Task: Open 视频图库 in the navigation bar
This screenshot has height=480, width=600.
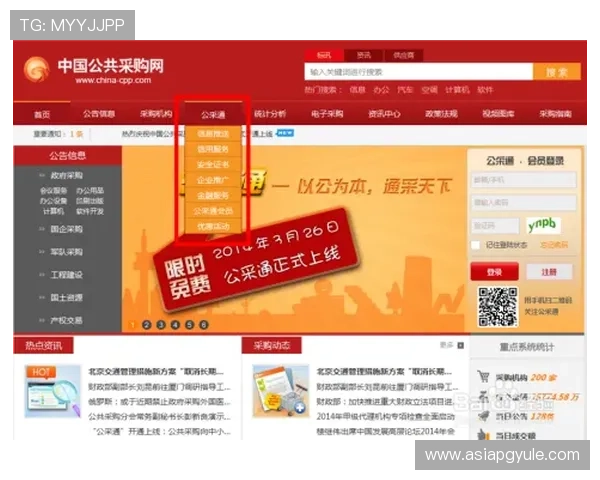Action: click(498, 114)
